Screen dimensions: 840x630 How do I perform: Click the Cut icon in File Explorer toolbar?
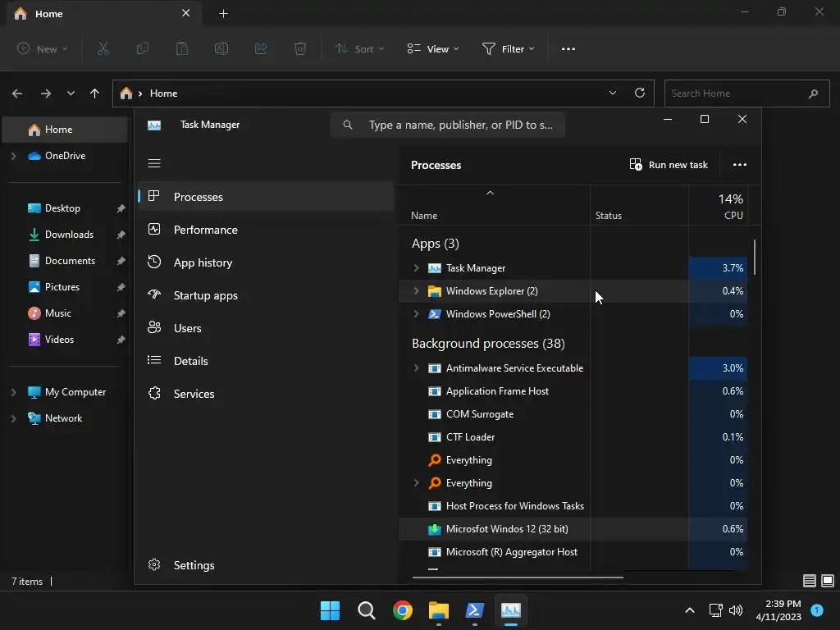[x=103, y=48]
